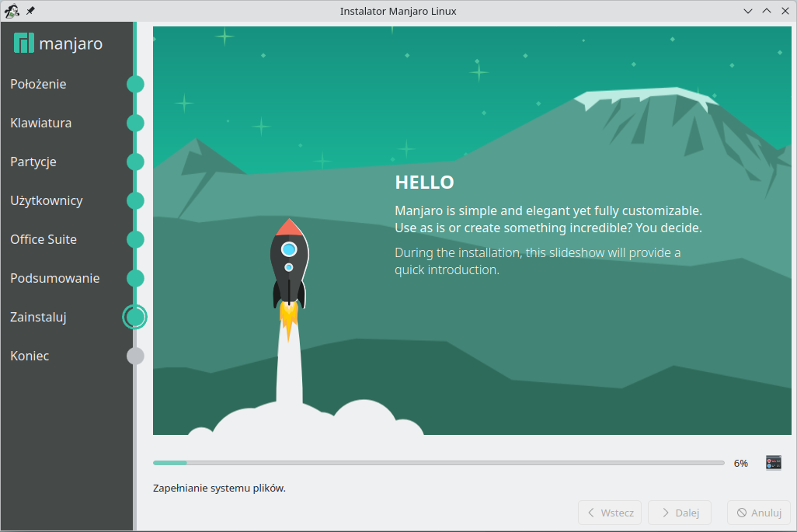Click the installation log toggle icon

tap(773, 463)
